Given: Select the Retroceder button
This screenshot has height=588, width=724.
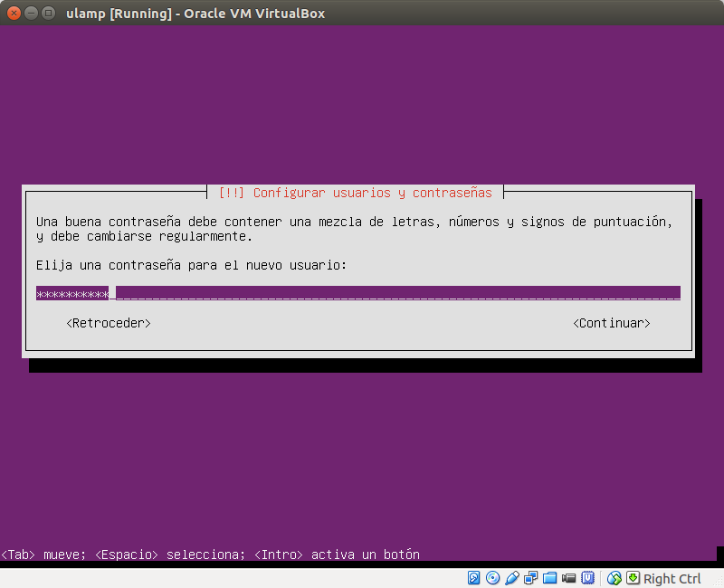Looking at the screenshot, I should pos(108,323).
